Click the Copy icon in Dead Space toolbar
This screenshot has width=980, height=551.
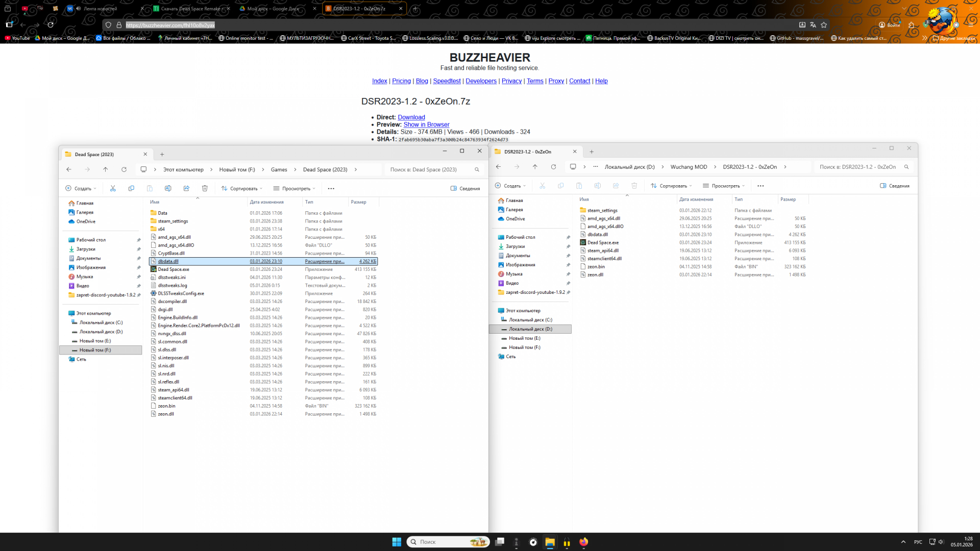pyautogui.click(x=131, y=188)
